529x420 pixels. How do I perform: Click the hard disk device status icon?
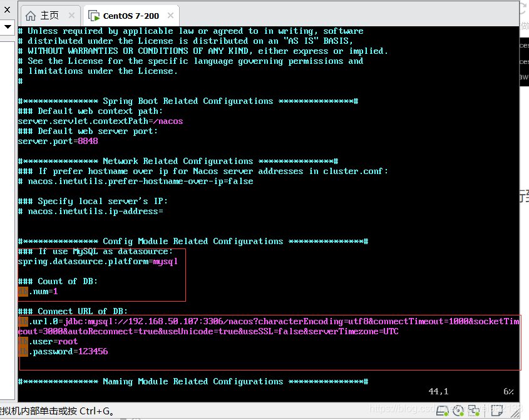443,411
